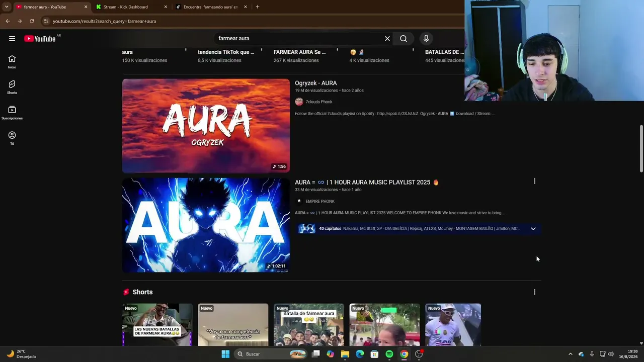Reload the YouTube results page
Screen dimensions: 644x362
pyautogui.click(x=32, y=21)
